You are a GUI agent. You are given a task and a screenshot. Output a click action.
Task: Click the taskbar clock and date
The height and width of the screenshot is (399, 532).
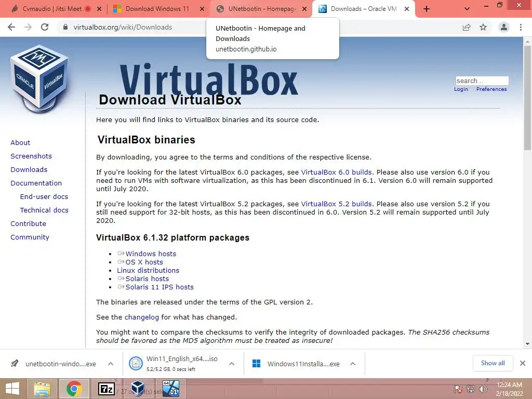pos(509,389)
